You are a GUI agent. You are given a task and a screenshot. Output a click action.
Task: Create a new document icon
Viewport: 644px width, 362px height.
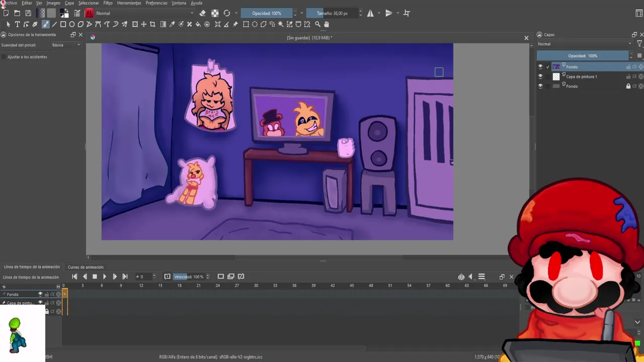coord(6,13)
